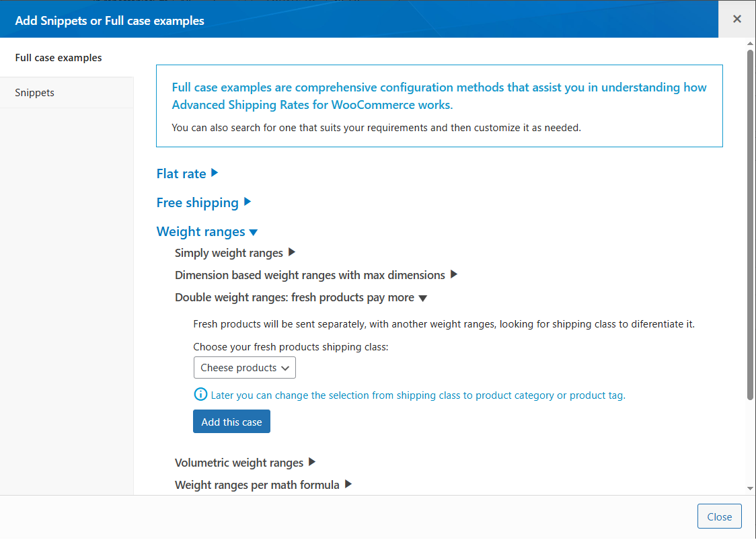756x540 pixels.
Task: Click the Close button at bottom
Action: [x=719, y=516]
